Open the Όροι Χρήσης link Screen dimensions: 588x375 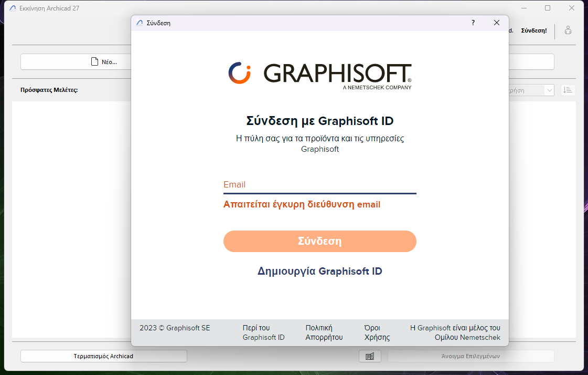pyautogui.click(x=377, y=332)
